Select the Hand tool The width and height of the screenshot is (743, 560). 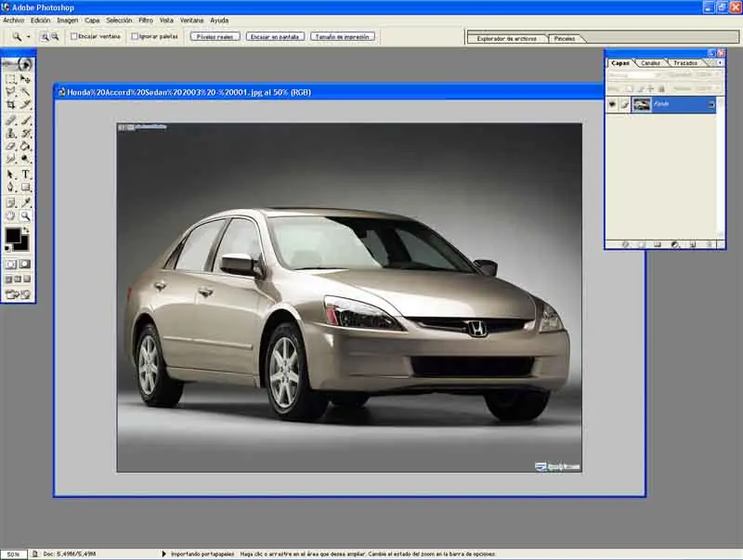click(x=10, y=216)
